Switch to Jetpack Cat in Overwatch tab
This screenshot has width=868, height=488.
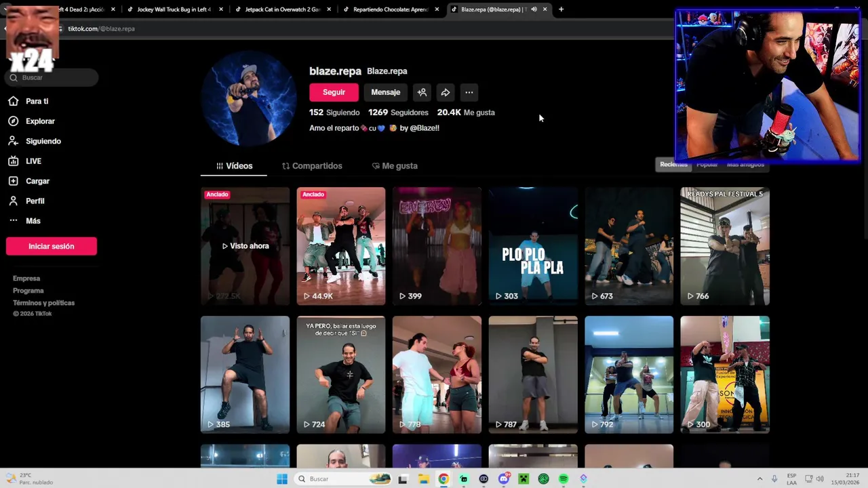pyautogui.click(x=282, y=9)
